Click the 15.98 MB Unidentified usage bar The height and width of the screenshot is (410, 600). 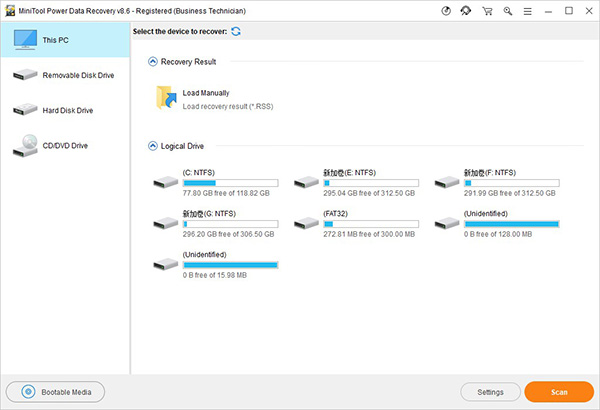(230, 265)
